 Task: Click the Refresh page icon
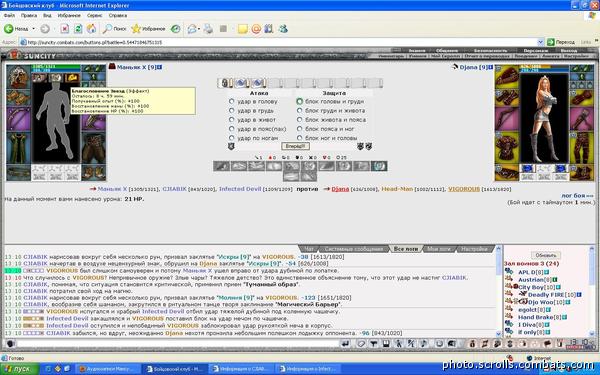tap(78, 29)
